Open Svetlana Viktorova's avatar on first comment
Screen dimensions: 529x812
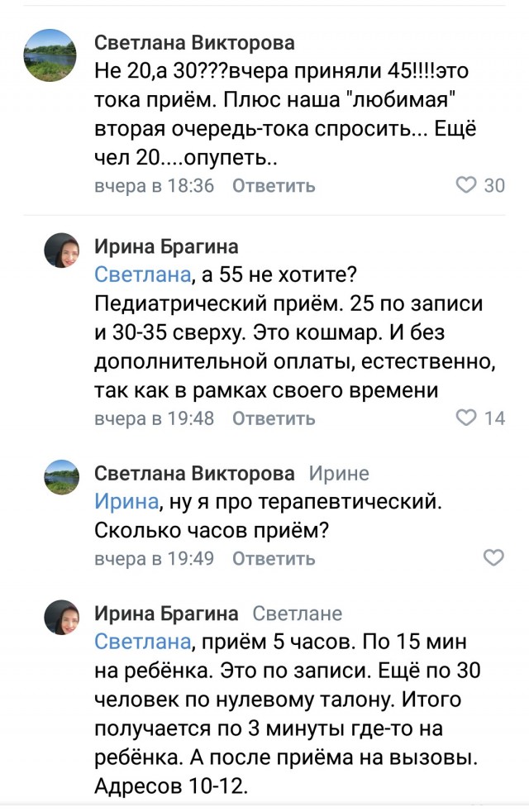click(x=51, y=55)
